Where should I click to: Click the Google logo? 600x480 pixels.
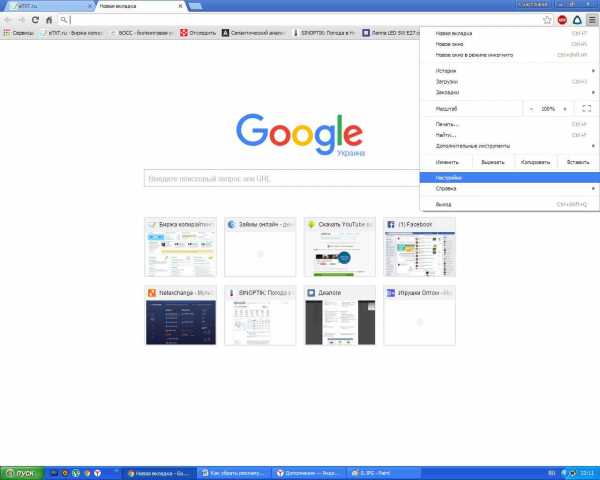(x=300, y=134)
